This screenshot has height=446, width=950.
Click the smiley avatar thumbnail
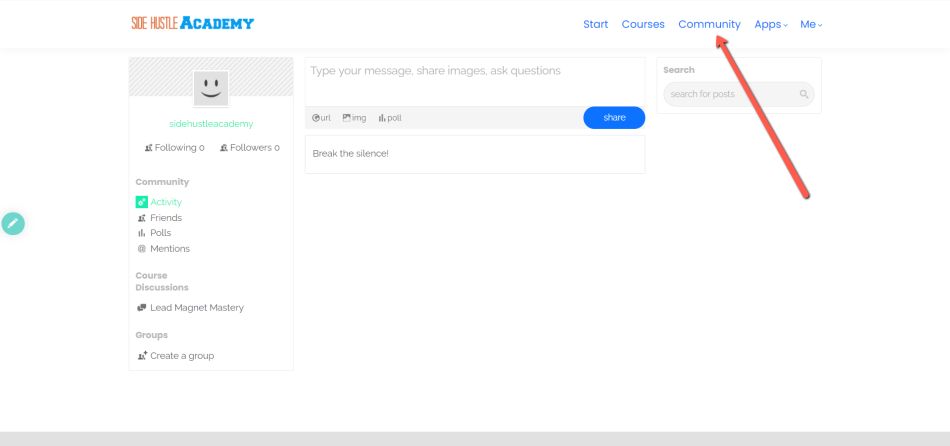(211, 88)
